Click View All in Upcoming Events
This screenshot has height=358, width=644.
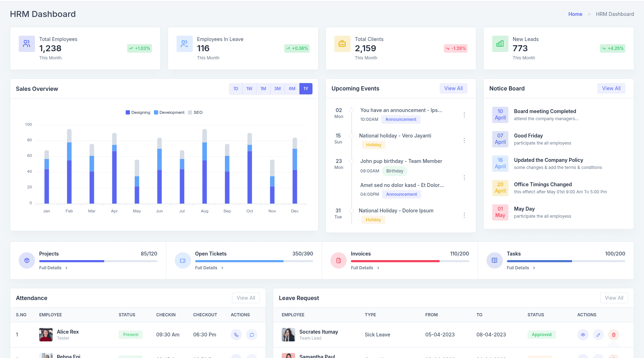click(453, 88)
